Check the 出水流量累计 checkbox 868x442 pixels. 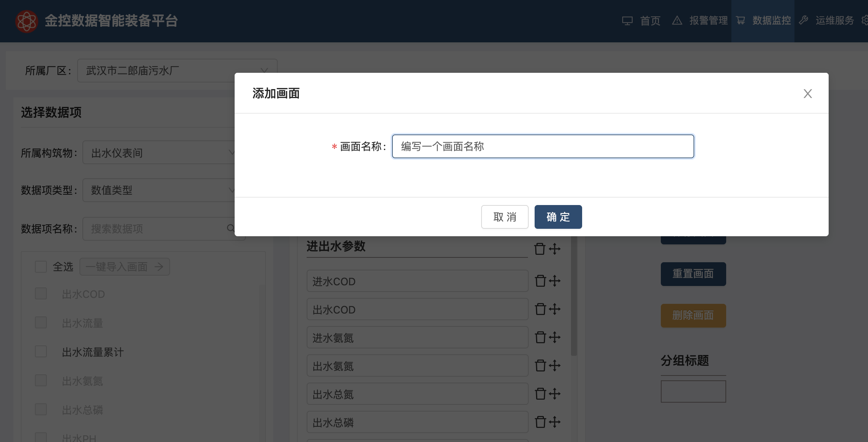[x=41, y=352]
